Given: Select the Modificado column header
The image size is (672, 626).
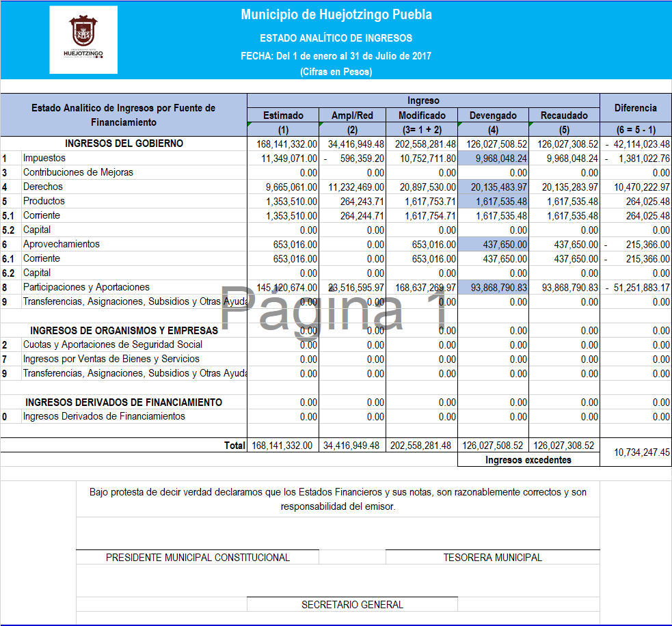Looking at the screenshot, I should (422, 115).
